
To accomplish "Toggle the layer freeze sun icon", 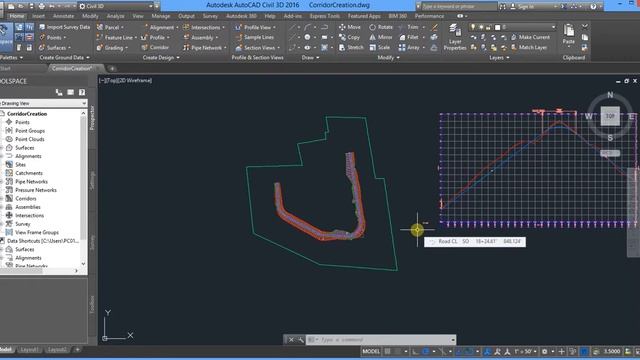I will pyautogui.click(x=481, y=27).
